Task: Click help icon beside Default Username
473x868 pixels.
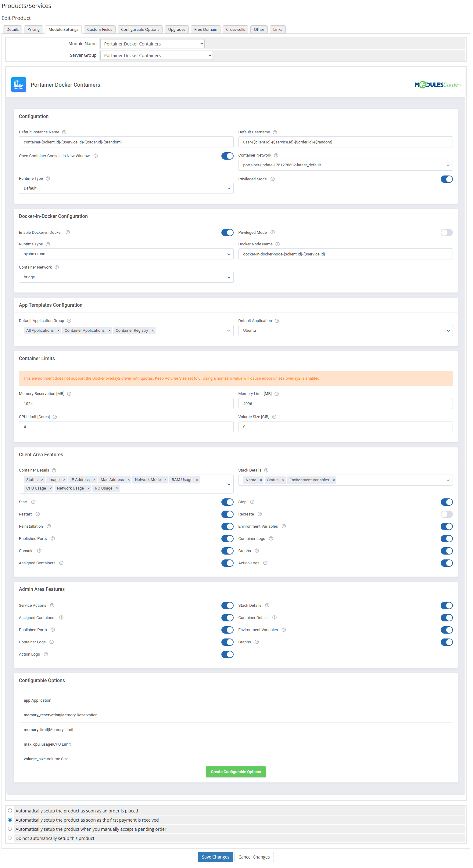Action: point(275,132)
